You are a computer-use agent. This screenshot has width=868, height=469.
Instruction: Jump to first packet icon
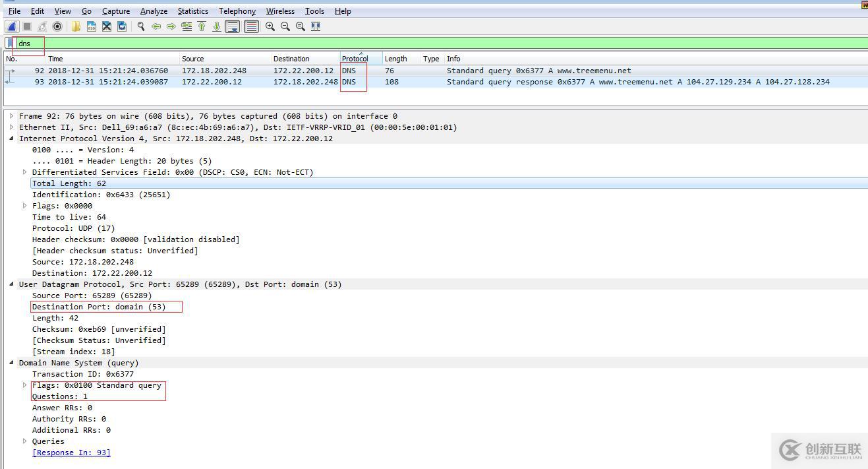tap(202, 26)
